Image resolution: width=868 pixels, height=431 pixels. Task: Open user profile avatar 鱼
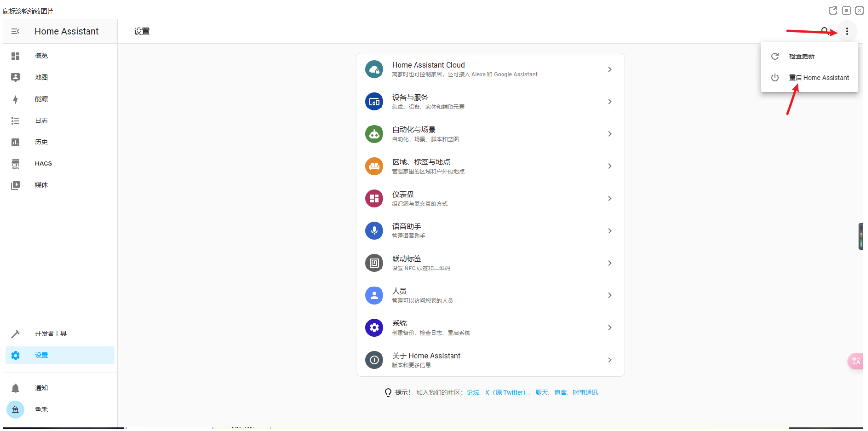(16, 410)
